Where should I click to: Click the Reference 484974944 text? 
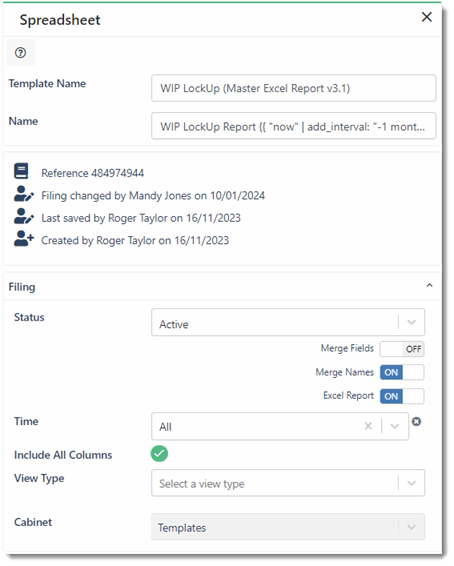[92, 173]
